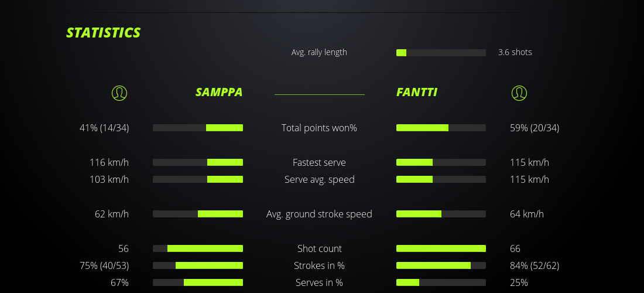The width and height of the screenshot is (644, 293).
Task: Click the Total points won% label
Action: tap(319, 128)
